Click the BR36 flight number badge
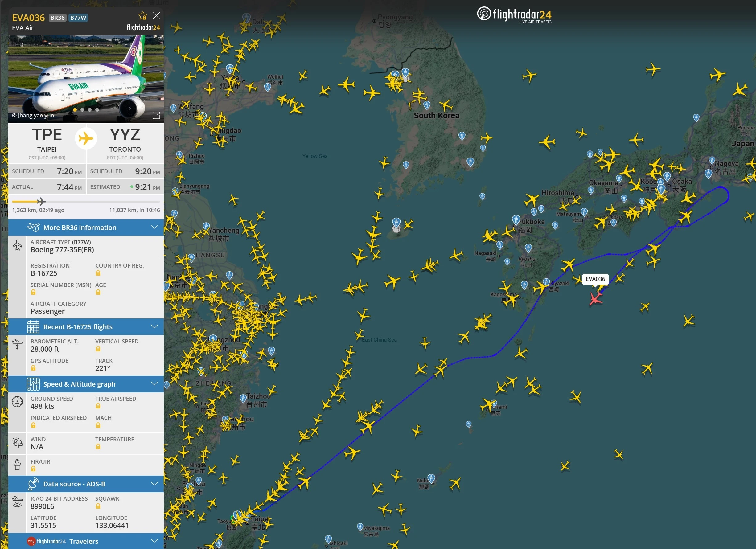The height and width of the screenshot is (549, 756). pyautogui.click(x=58, y=18)
